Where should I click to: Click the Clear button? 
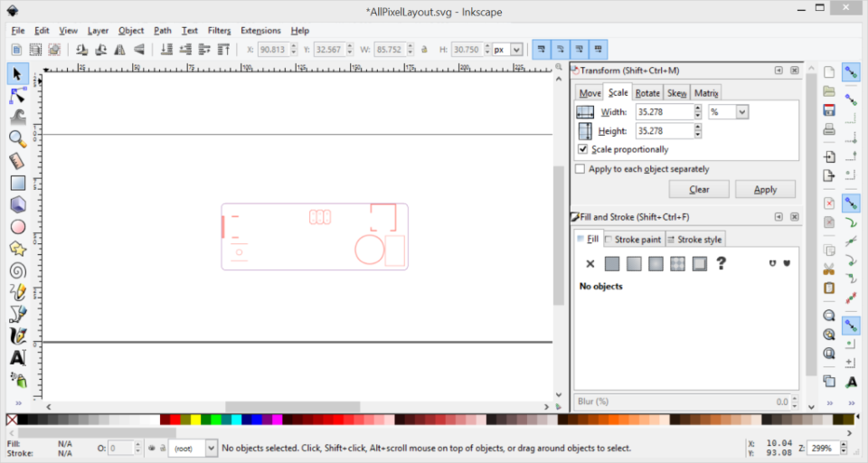click(699, 189)
